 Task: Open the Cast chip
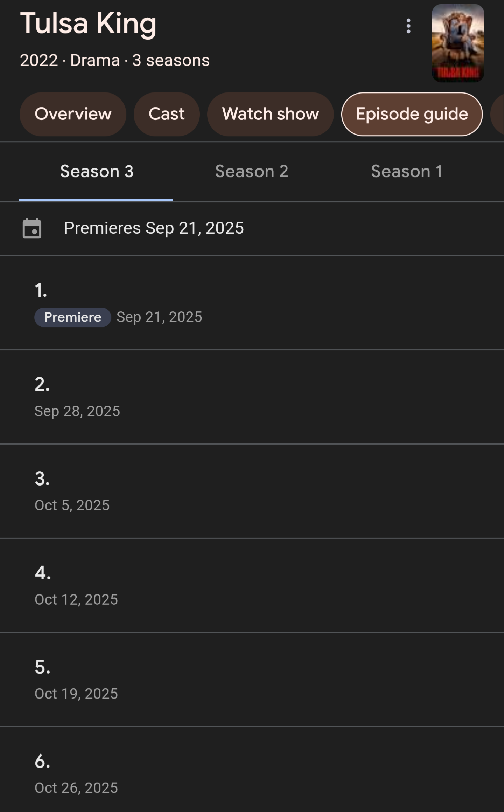coord(167,114)
